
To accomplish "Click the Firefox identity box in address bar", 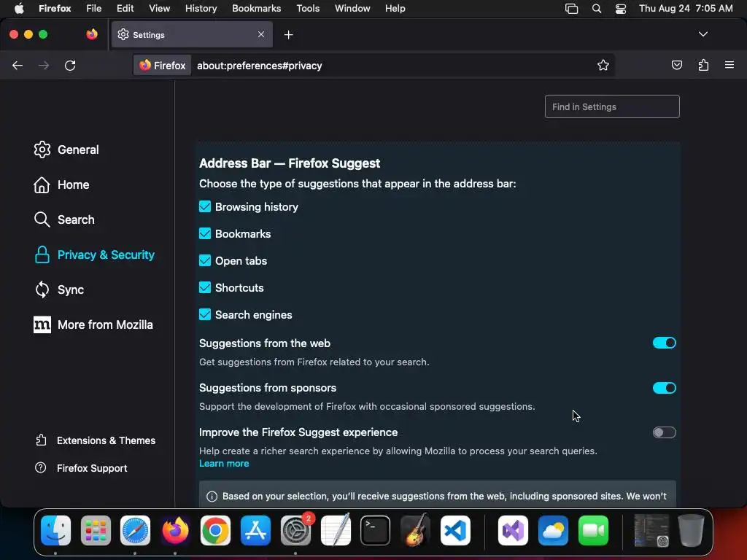I will point(163,65).
